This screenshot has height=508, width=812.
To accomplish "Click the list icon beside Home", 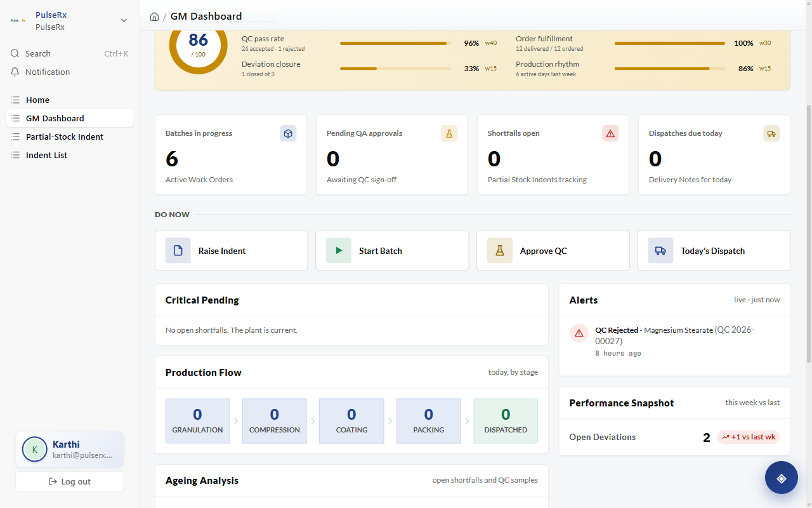I will pyautogui.click(x=15, y=100).
